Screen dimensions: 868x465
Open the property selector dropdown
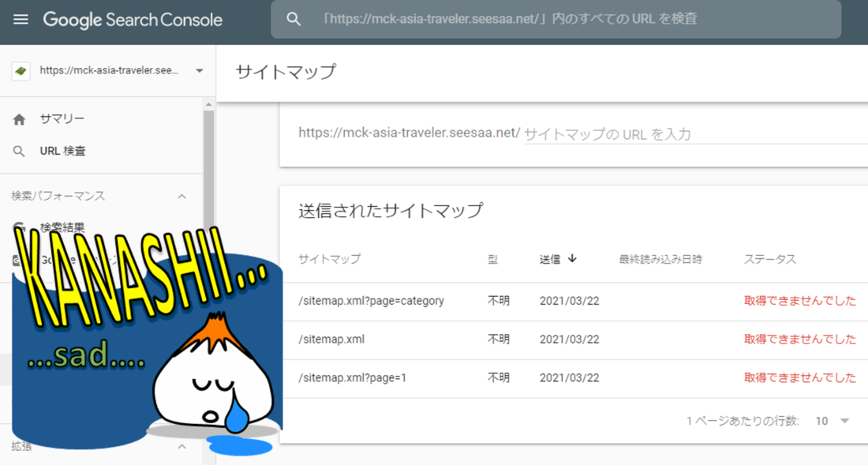coord(200,71)
